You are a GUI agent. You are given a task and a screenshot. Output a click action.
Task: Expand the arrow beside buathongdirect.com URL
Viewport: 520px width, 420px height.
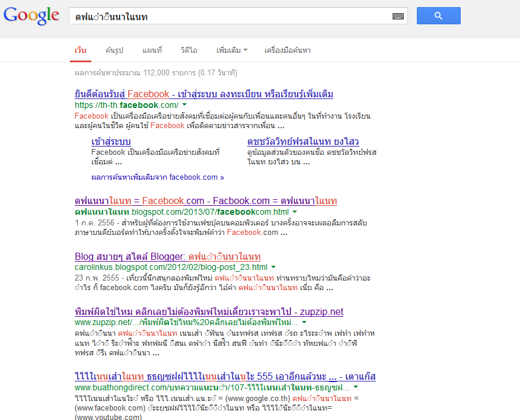tap(356, 387)
